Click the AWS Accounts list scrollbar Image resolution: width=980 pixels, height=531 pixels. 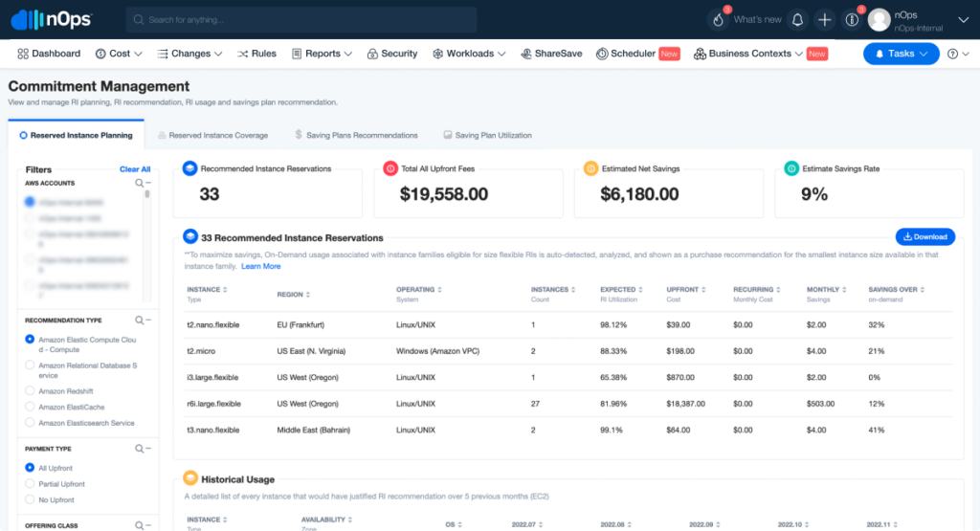point(147,194)
